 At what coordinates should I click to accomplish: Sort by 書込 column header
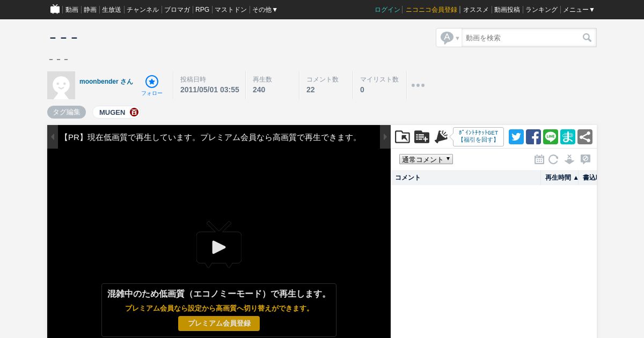point(588,178)
